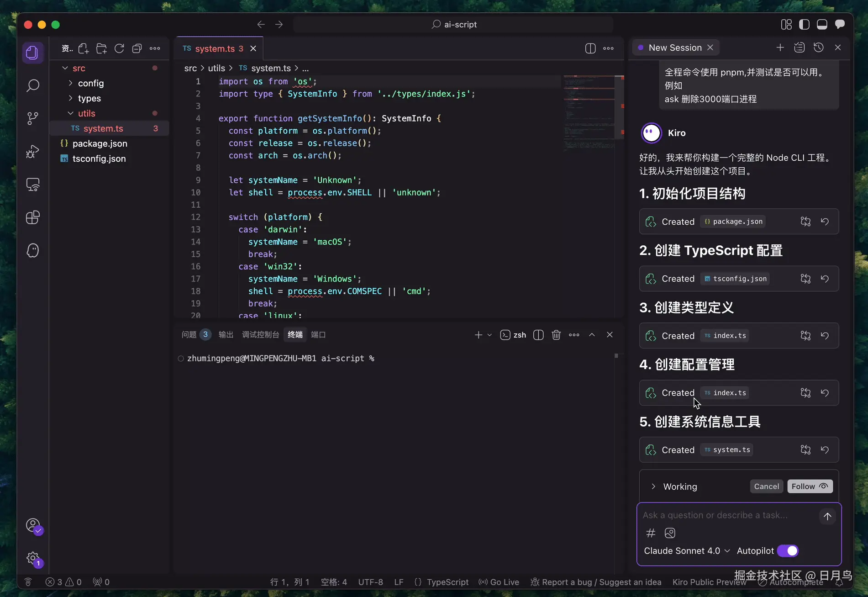Switch to the 问题 panel tab

[x=196, y=335]
